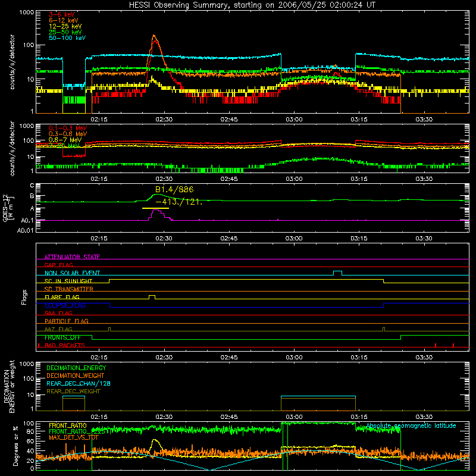Click the yellow flare interval bar in GOES panel
This screenshot has width=476, height=476.
[x=155, y=208]
